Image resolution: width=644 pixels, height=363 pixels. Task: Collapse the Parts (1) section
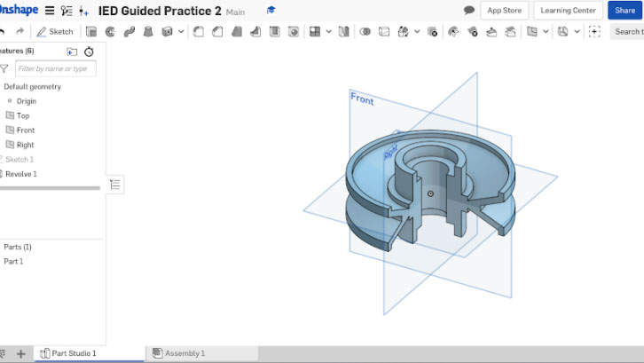point(18,247)
